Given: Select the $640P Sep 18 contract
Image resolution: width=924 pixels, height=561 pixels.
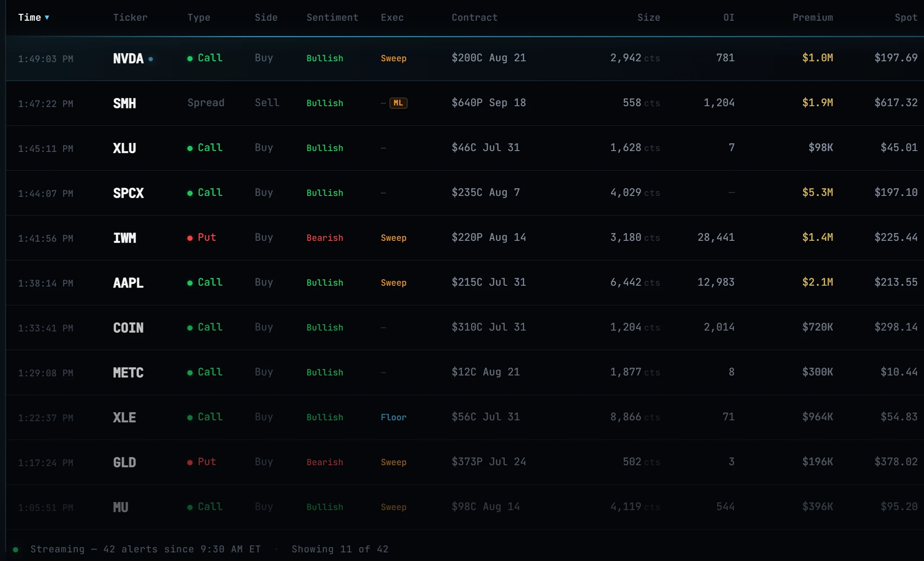Looking at the screenshot, I should click(489, 103).
